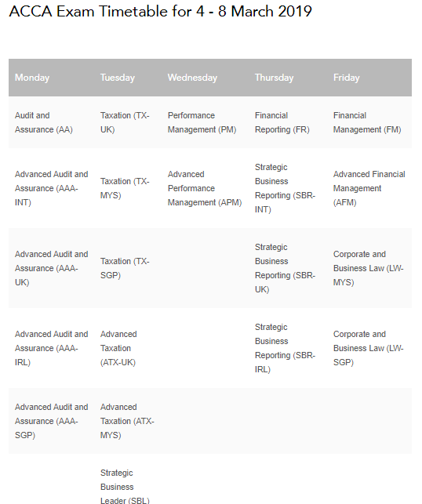The height and width of the screenshot is (504, 422).
Task: Click the Wednesday column header
Action: (192, 78)
